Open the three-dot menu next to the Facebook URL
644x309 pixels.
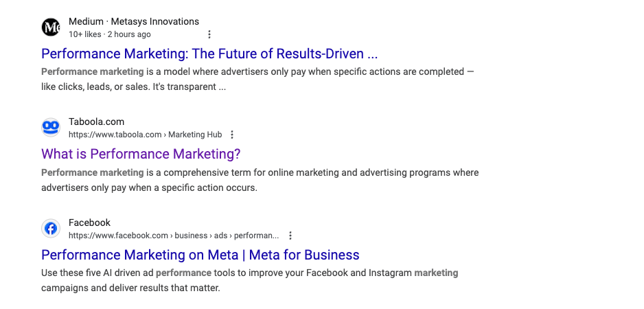[x=290, y=236]
